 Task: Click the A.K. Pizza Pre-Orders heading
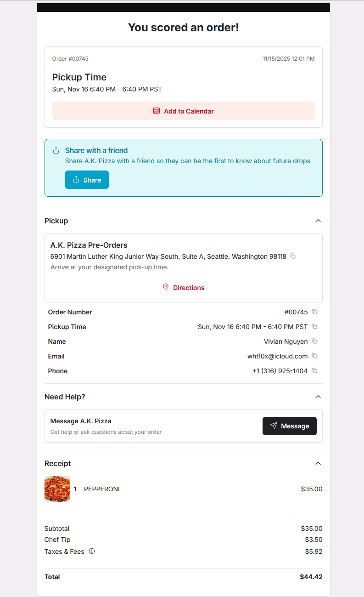(x=89, y=245)
